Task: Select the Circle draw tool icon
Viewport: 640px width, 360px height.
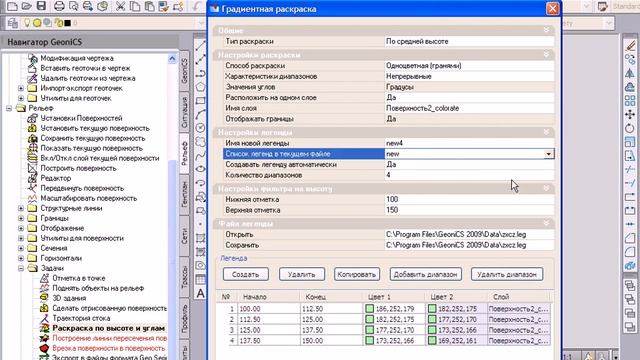Action: tap(200, 128)
